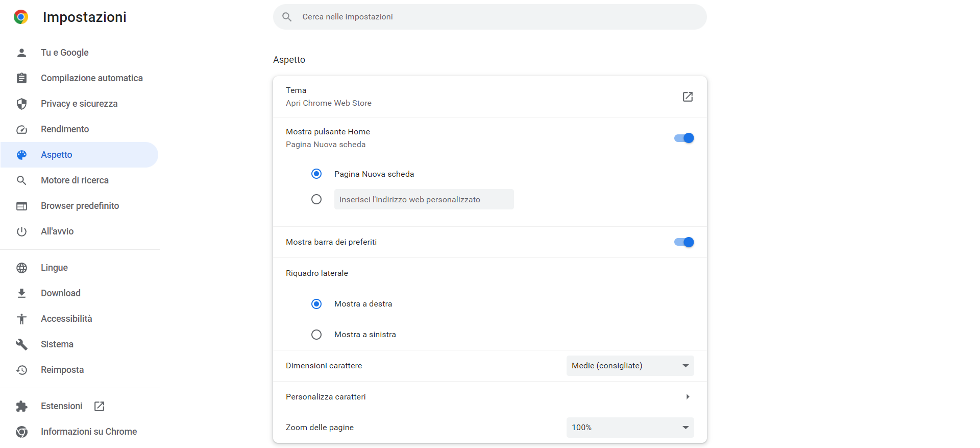Click the Rendimento speedometer icon
Viewport: 980px width, 448px height.
tap(21, 129)
